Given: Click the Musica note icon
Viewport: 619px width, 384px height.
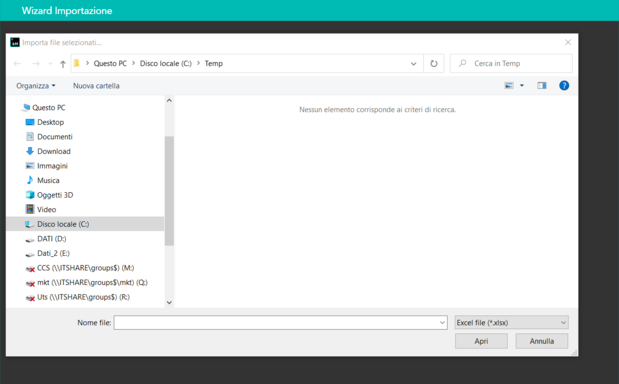Looking at the screenshot, I should tap(30, 180).
